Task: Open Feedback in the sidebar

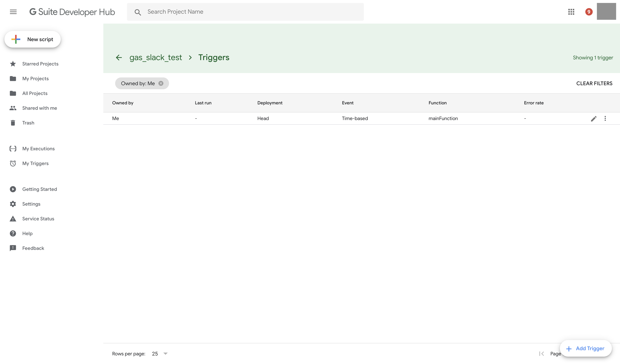Action: tap(33, 248)
